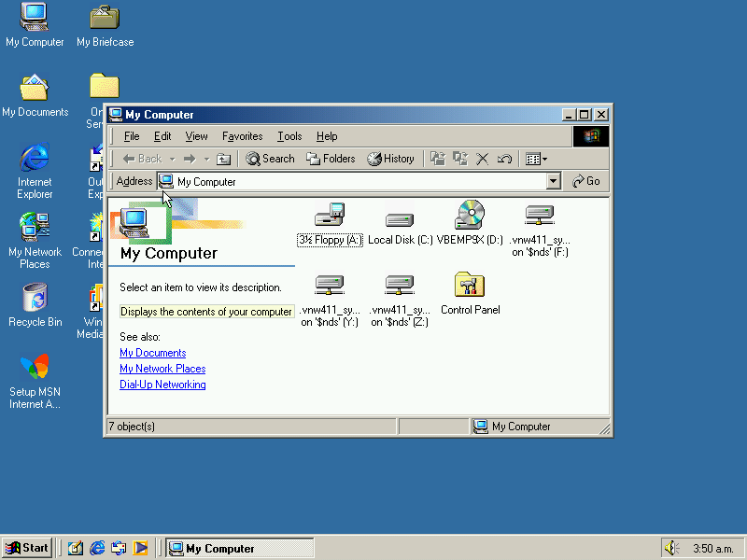747x560 pixels.
Task: Click the volume speaker icon in the system tray
Action: coord(671,548)
